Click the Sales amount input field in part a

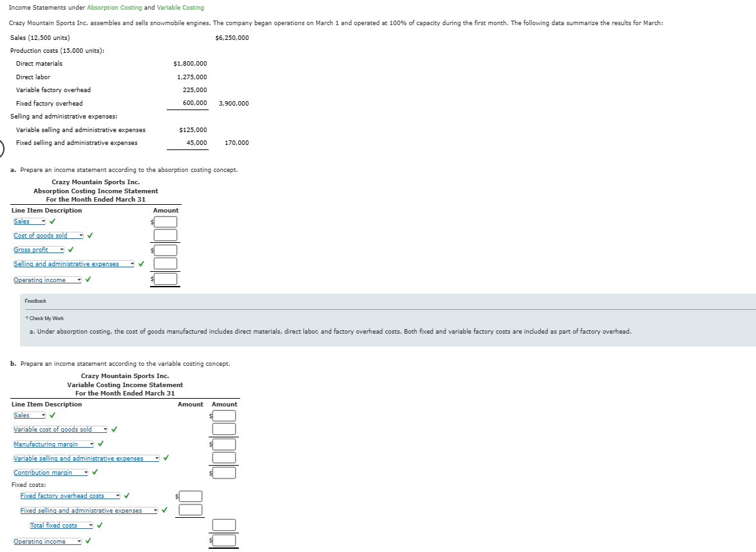[x=165, y=221]
